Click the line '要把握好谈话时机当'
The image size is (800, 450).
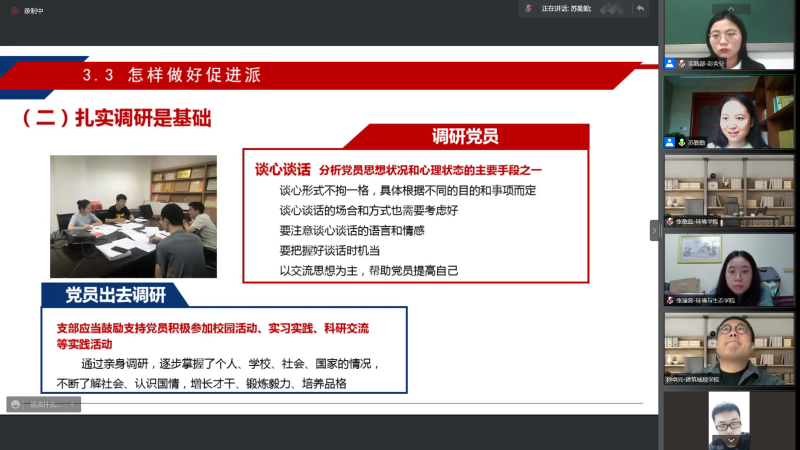330,251
